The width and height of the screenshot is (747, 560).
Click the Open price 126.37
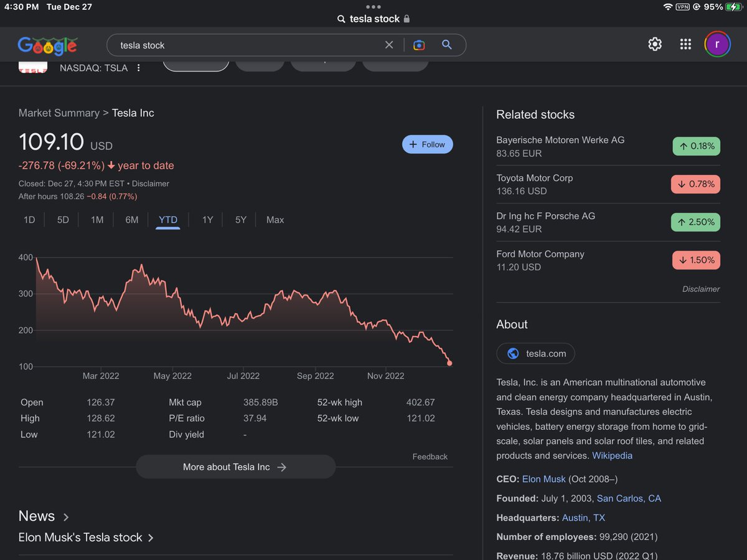[x=100, y=403]
